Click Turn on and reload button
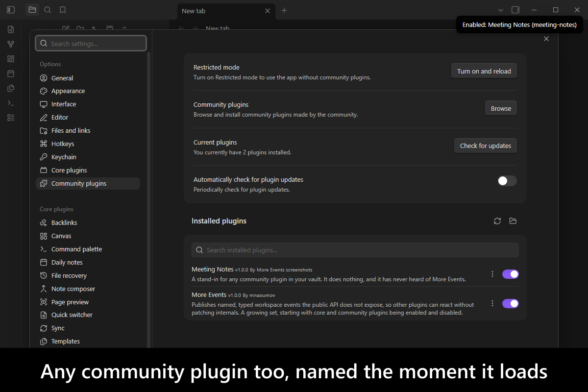Viewport: 588px width, 392px height. tap(484, 71)
